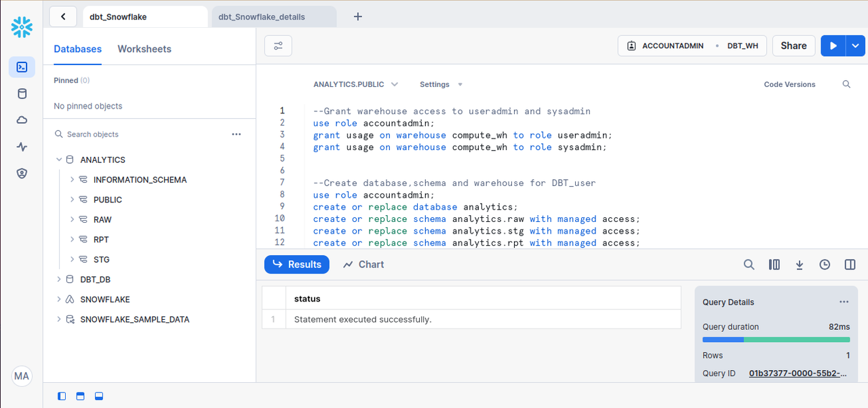The height and width of the screenshot is (408, 868).
Task: Search inside the code editor
Action: [x=846, y=84]
